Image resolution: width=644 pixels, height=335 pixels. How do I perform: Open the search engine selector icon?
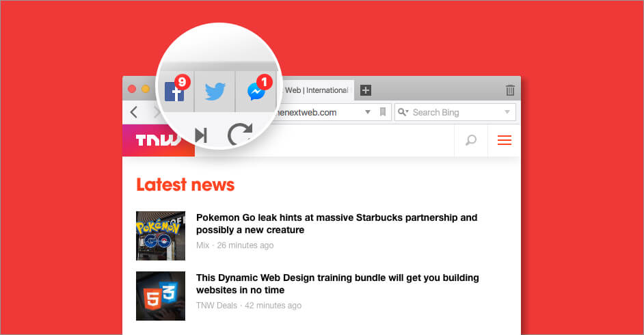pyautogui.click(x=403, y=112)
